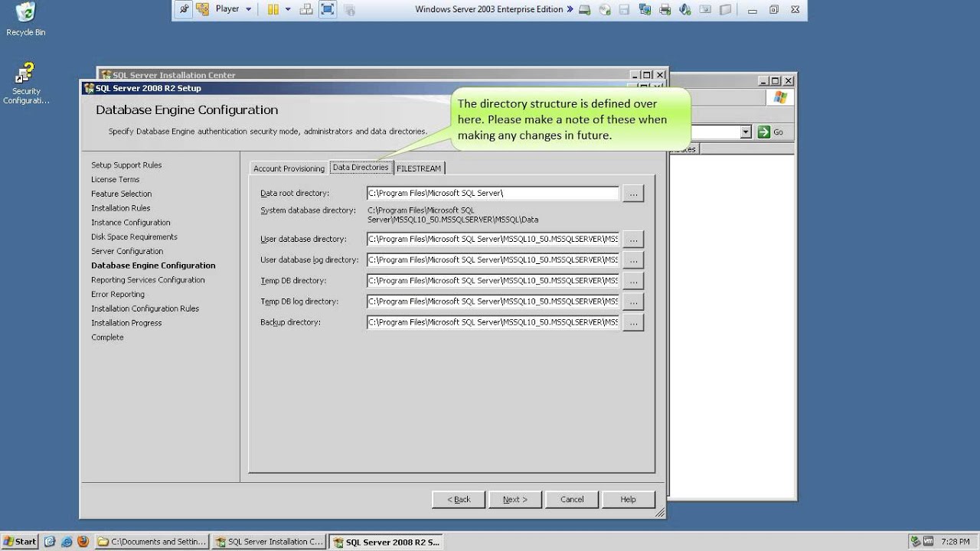Open the Windows Start menu
This screenshot has width=980, height=551.
[x=20, y=542]
